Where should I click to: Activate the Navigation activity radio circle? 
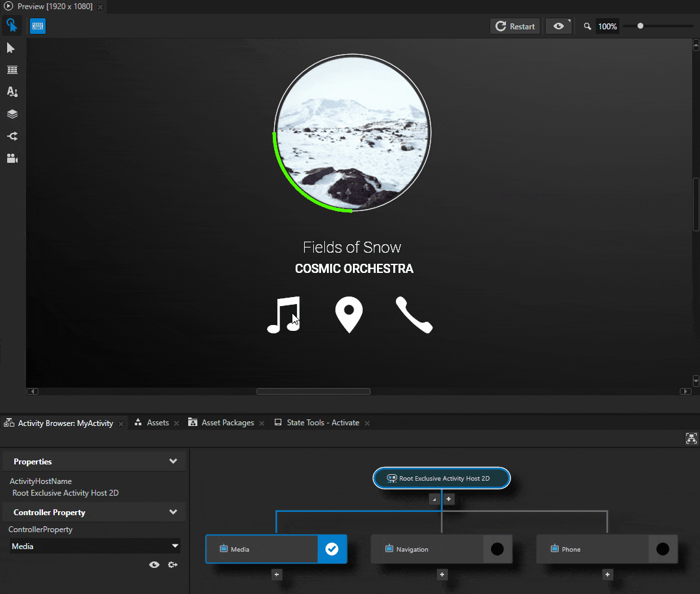[x=497, y=549]
